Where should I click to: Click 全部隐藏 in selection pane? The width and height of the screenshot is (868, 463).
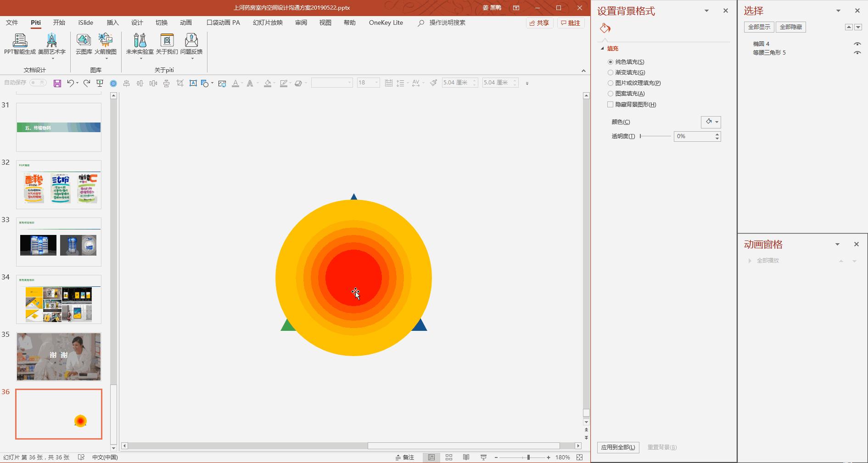coord(790,27)
